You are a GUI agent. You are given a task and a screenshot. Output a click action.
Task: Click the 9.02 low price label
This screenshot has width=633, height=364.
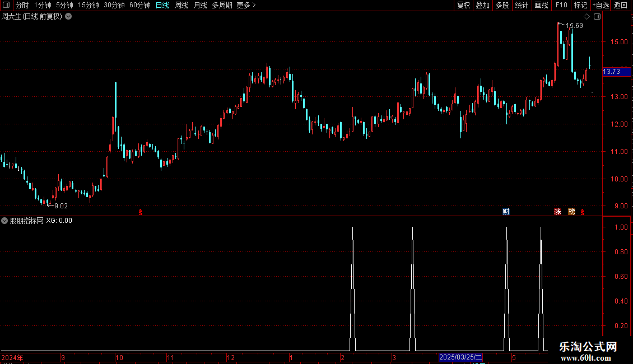tap(61, 206)
